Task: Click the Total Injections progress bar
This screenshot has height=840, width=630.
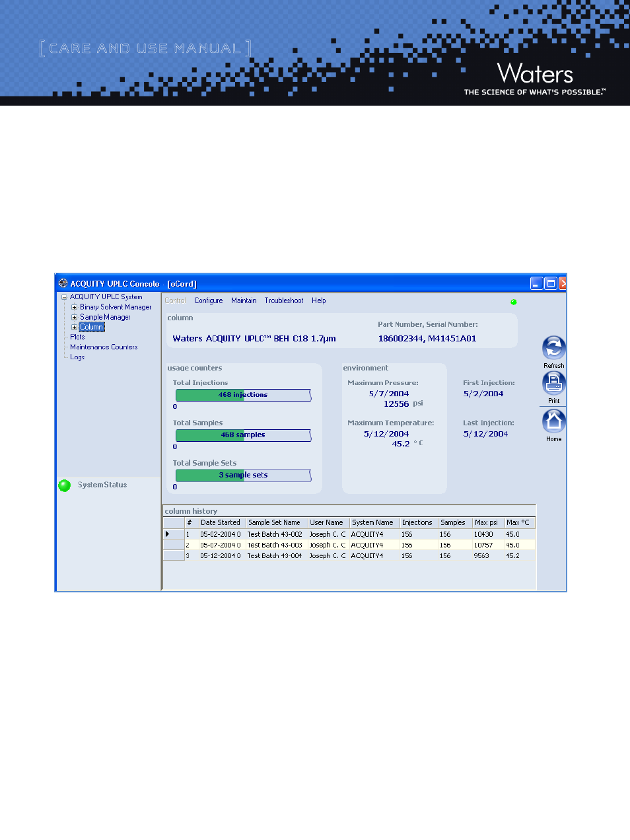Action: coord(243,395)
